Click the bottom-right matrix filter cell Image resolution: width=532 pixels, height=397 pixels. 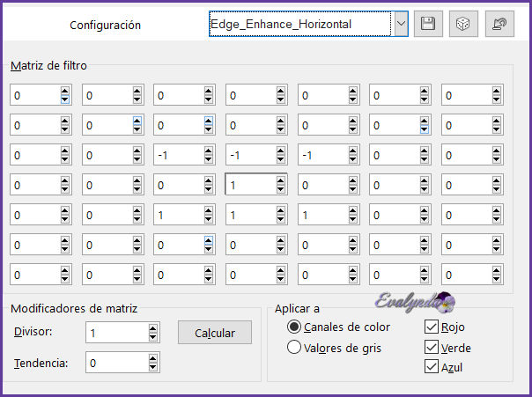click(x=465, y=274)
